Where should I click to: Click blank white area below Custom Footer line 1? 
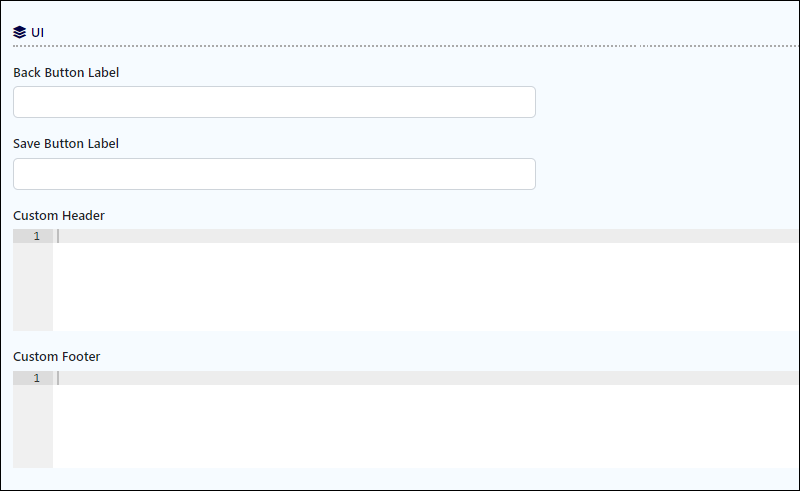(426, 426)
